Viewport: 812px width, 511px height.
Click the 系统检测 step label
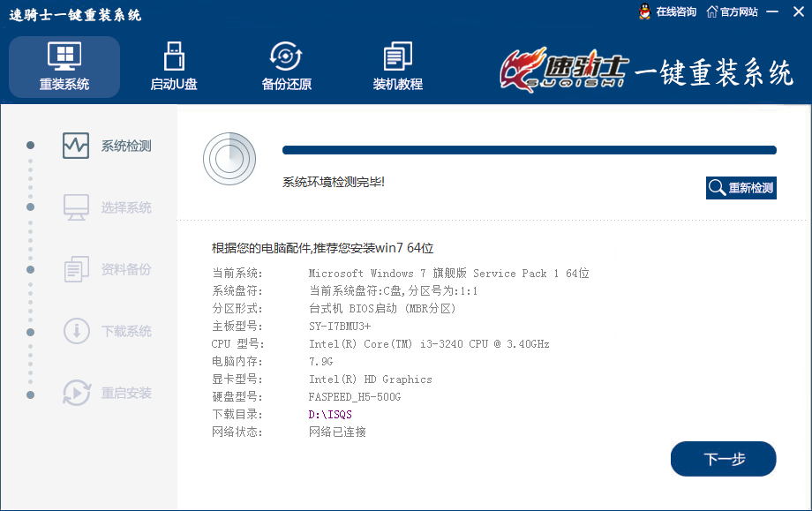point(126,146)
